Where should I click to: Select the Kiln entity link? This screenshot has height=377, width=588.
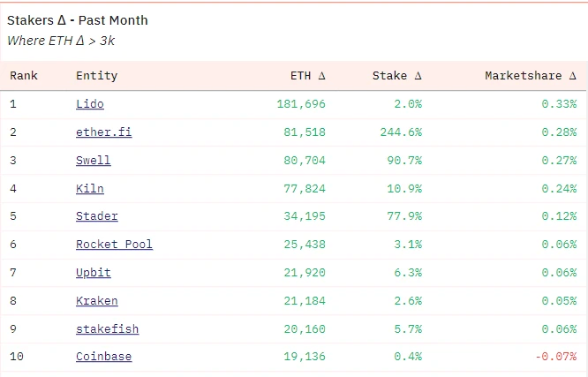[89, 188]
